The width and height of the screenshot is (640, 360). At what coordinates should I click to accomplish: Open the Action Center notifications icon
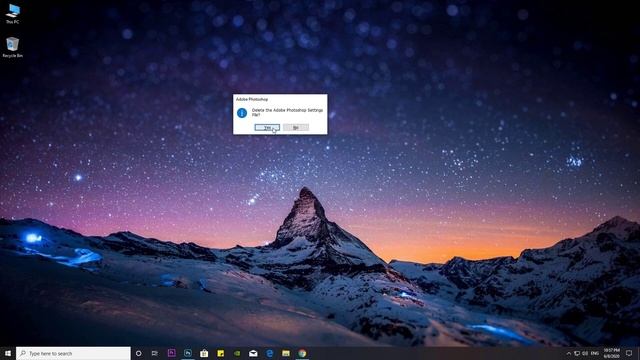click(x=629, y=353)
